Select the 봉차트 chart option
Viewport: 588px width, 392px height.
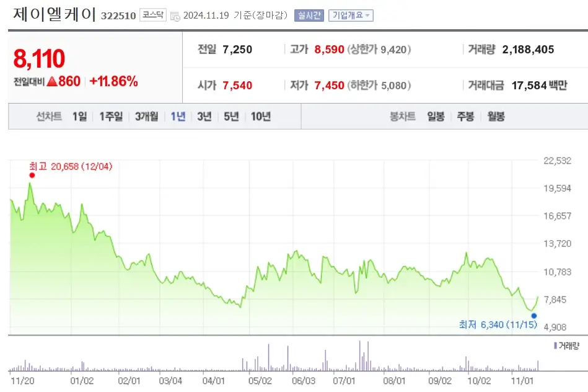pos(402,116)
